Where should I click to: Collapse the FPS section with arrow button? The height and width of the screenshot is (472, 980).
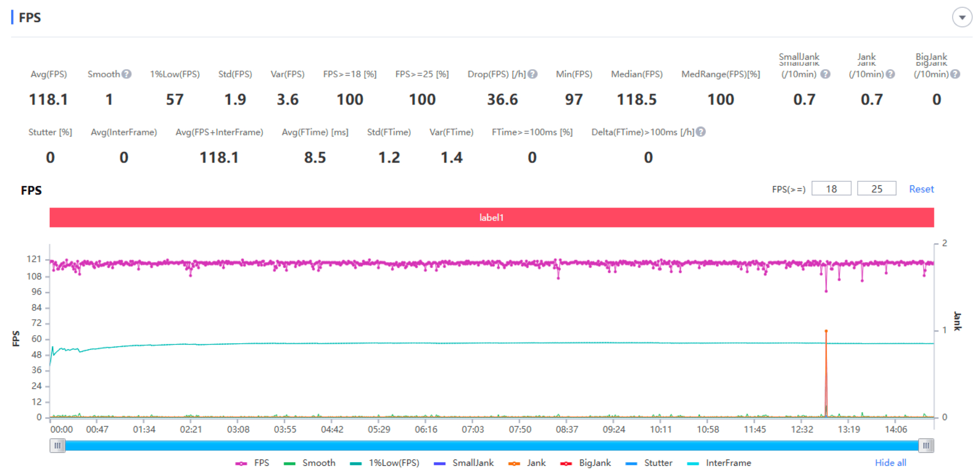tap(962, 17)
